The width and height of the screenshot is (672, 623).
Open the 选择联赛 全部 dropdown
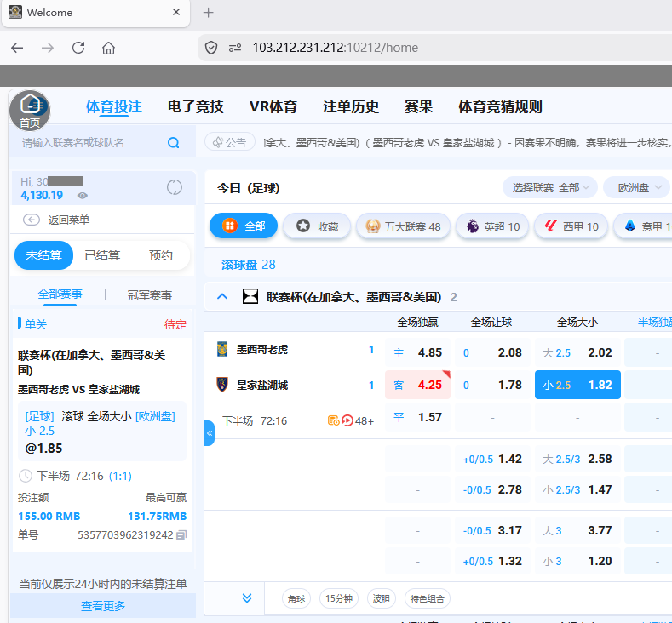pyautogui.click(x=550, y=187)
